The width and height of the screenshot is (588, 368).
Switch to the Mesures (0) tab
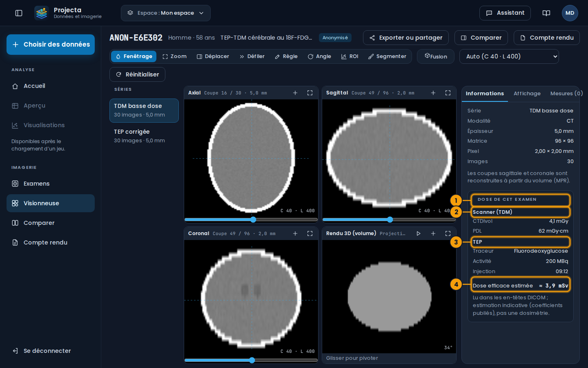click(566, 94)
